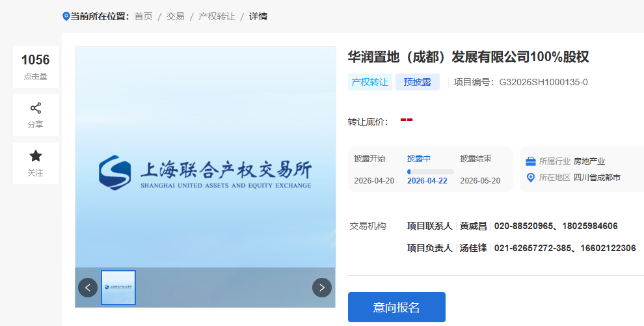The width and height of the screenshot is (644, 326).
Task: Click the project title heading
Action: click(468, 57)
